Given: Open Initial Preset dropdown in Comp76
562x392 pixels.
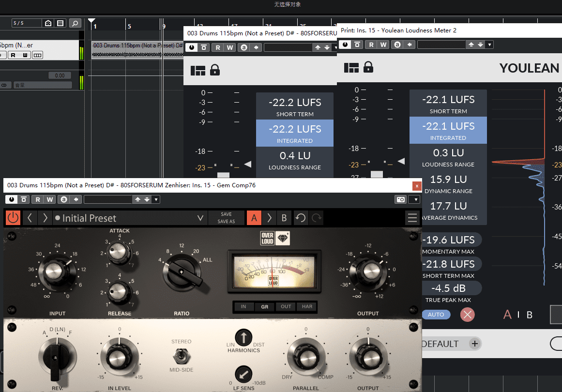Looking at the screenshot, I should pyautogui.click(x=200, y=218).
